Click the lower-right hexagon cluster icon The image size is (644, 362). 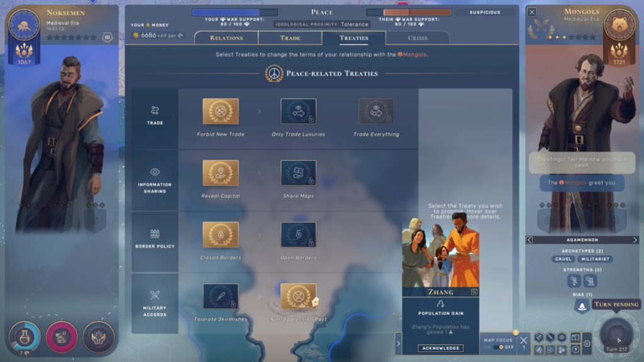click(562, 349)
